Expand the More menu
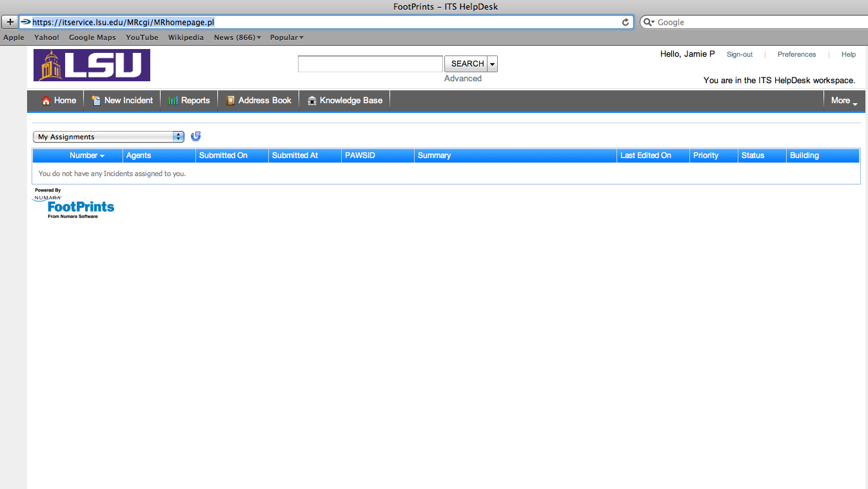 (x=844, y=101)
